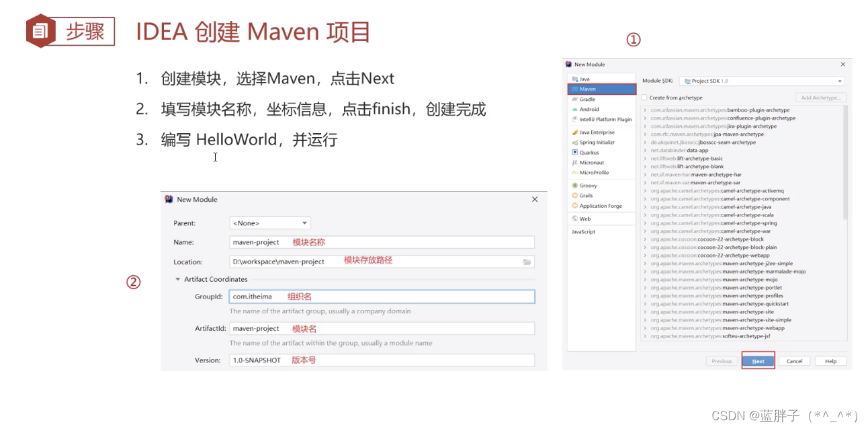Select the Android robot icon
Viewport: 868px width, 429px height.
[x=574, y=109]
